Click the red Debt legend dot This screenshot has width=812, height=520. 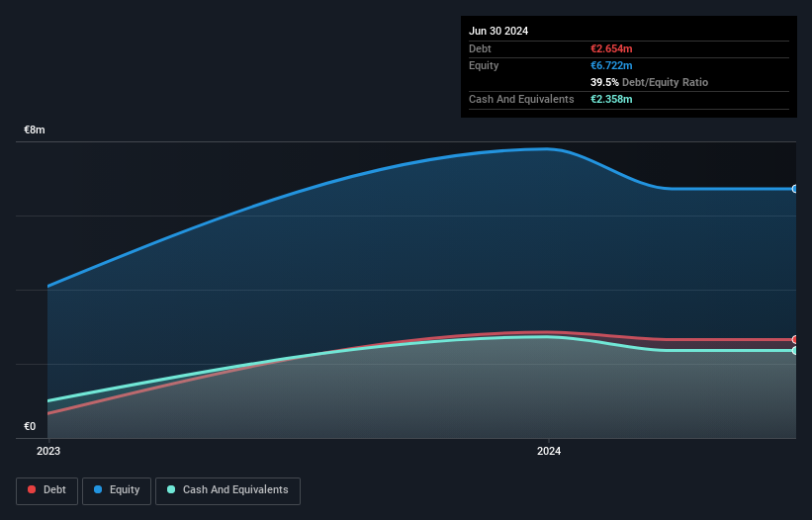coord(32,489)
